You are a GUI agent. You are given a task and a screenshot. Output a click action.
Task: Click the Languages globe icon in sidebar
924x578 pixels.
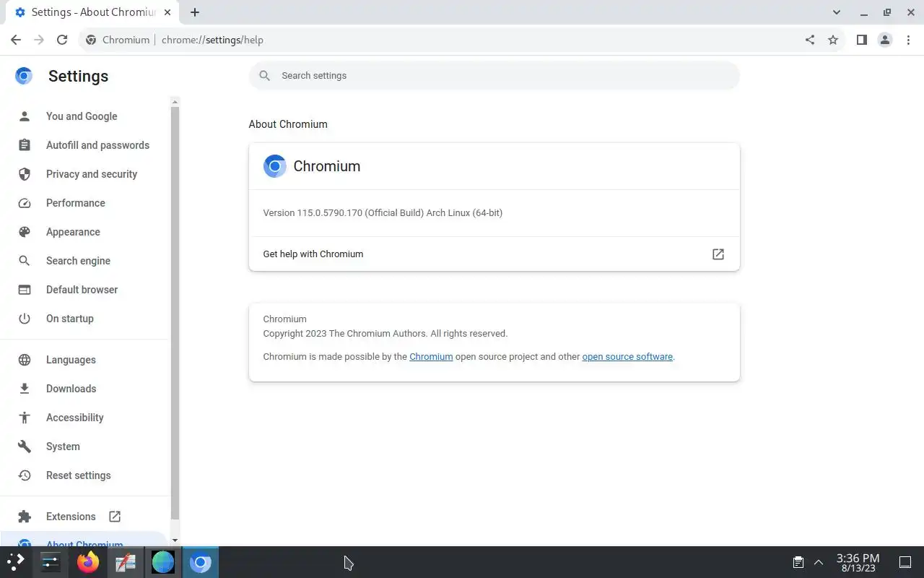[x=25, y=360]
